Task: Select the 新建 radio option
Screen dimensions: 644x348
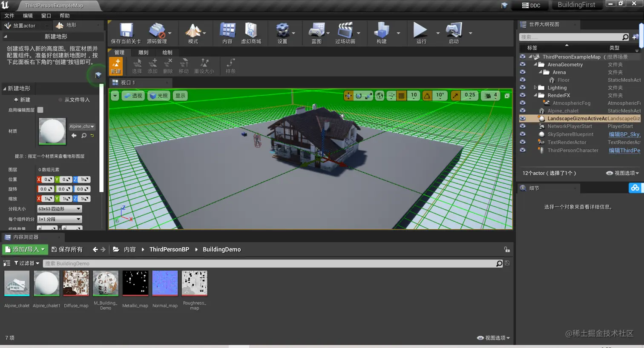Action: coord(22,100)
